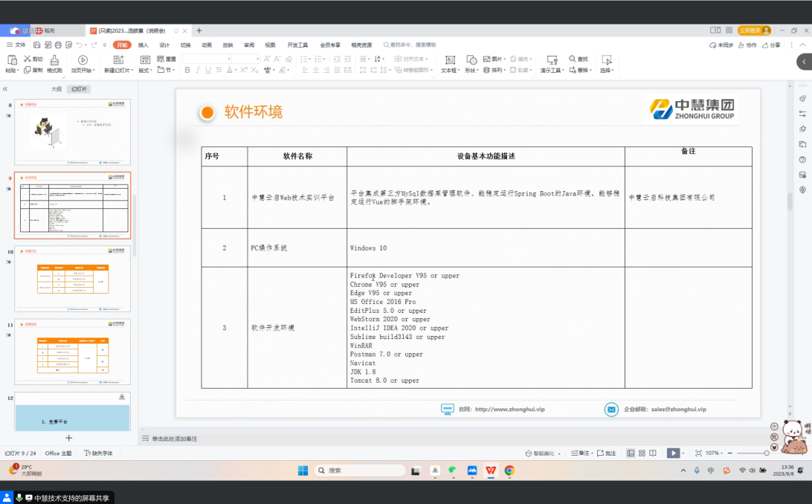
Task: Switch to Normal view in status bar
Action: pyautogui.click(x=631, y=453)
